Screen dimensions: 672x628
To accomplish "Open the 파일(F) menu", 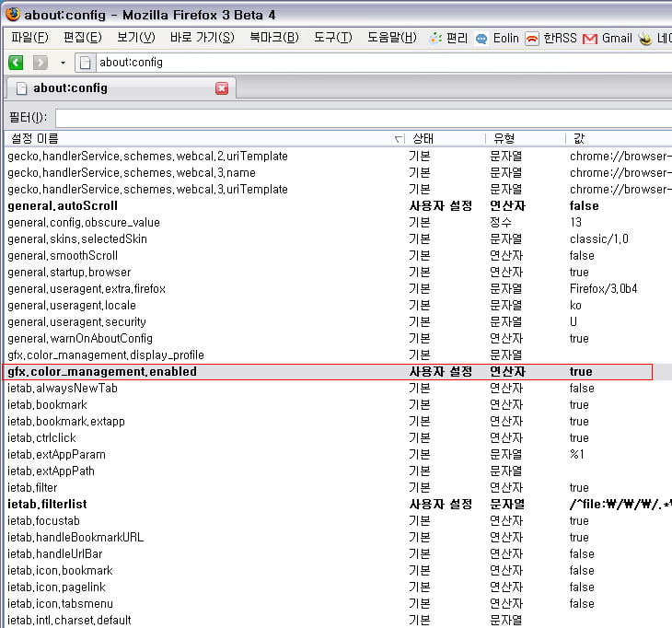I will click(29, 38).
